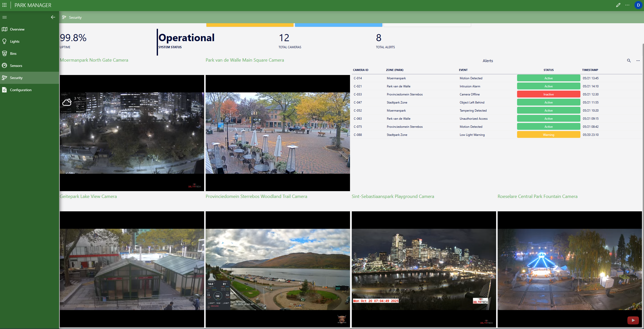
Task: Click the red Inactive status for C-033
Action: click(548, 94)
